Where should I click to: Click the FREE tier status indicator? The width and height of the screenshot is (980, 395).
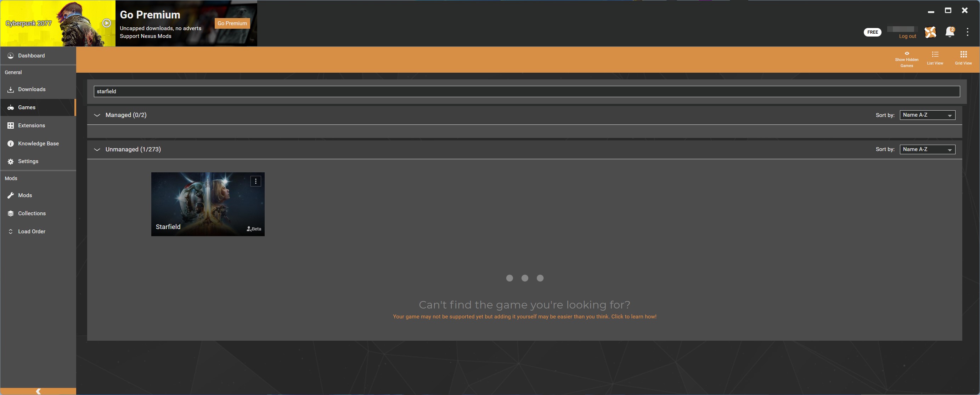click(x=873, y=32)
